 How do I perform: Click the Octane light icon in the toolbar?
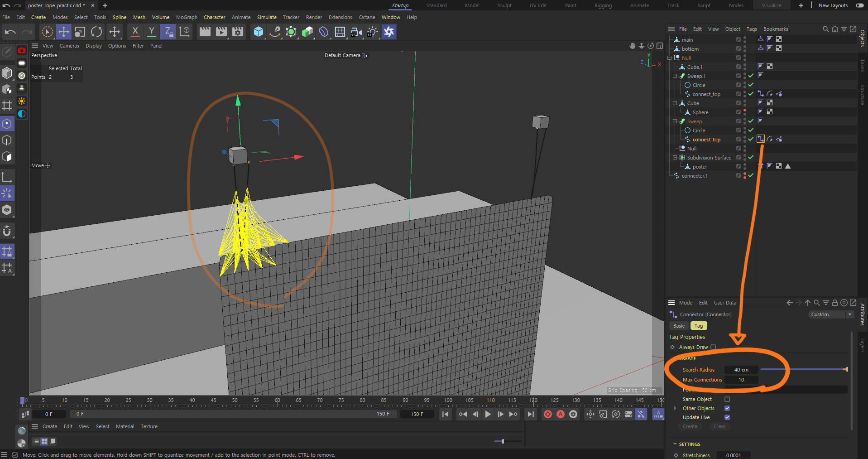pos(373,32)
